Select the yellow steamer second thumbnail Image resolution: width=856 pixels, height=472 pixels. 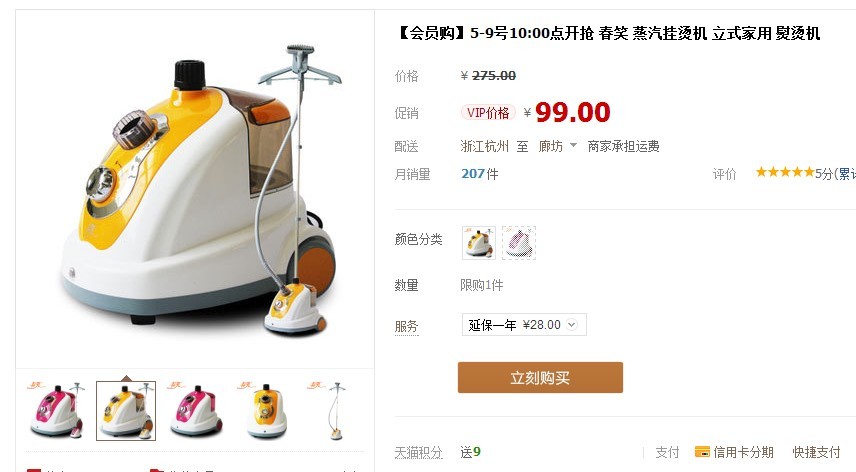[x=126, y=411]
